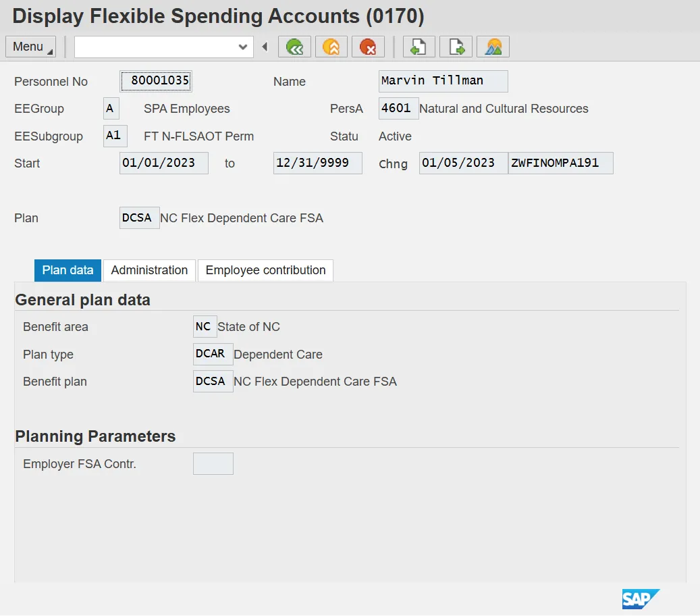Screen dimensions: 700x616
Task: Select the Plan data tab
Action: pos(68,270)
